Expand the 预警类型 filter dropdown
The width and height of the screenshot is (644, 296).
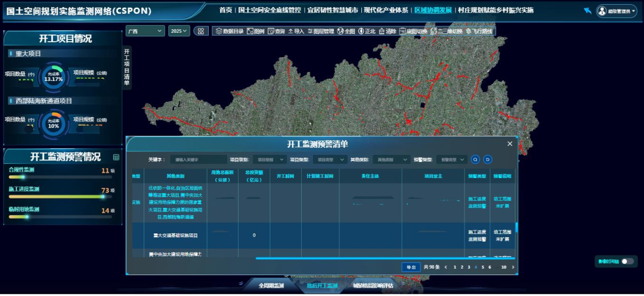pos(451,159)
